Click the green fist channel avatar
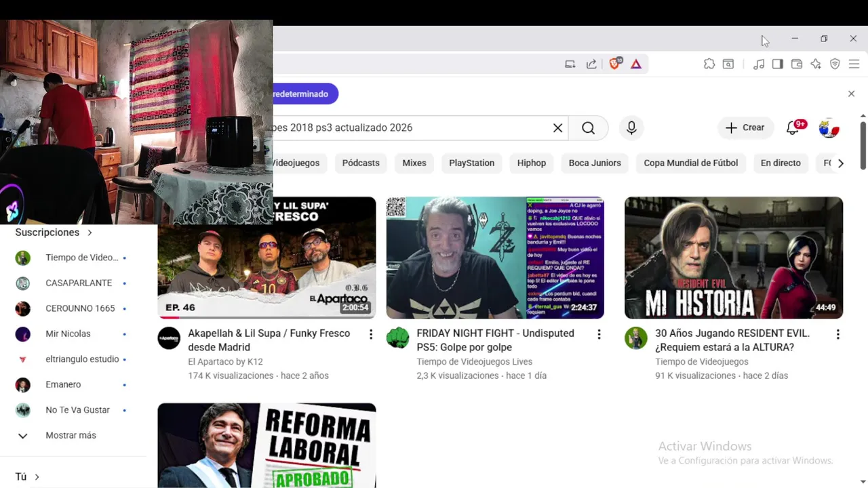Image resolution: width=868 pixels, height=488 pixels. coord(398,338)
